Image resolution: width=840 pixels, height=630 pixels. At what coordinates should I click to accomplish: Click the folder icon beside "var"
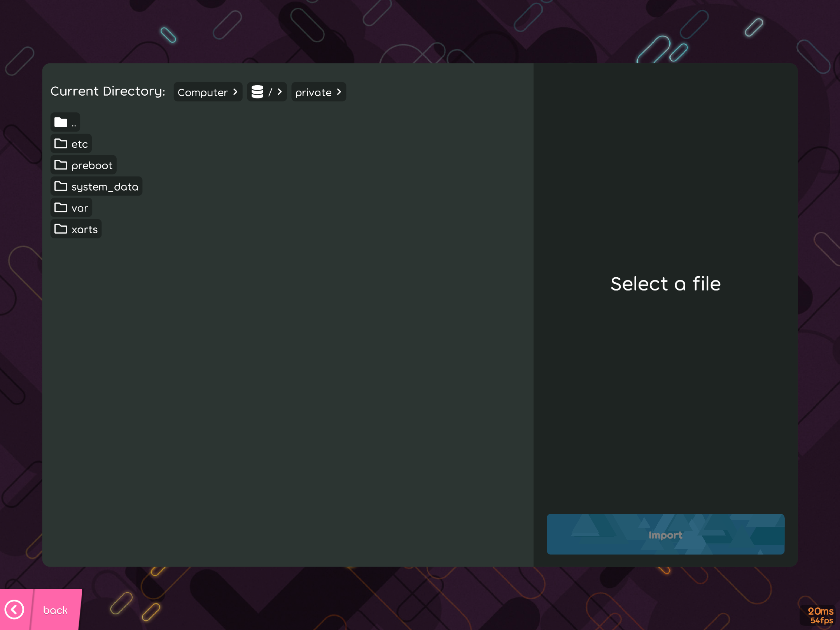click(x=61, y=208)
